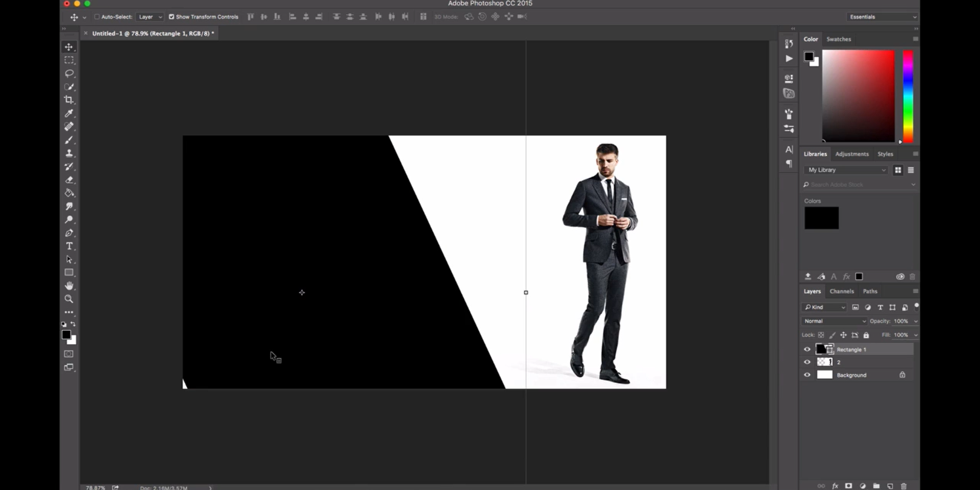Viewport: 980px width, 490px height.
Task: Toggle lock all for layer
Action: point(866,335)
